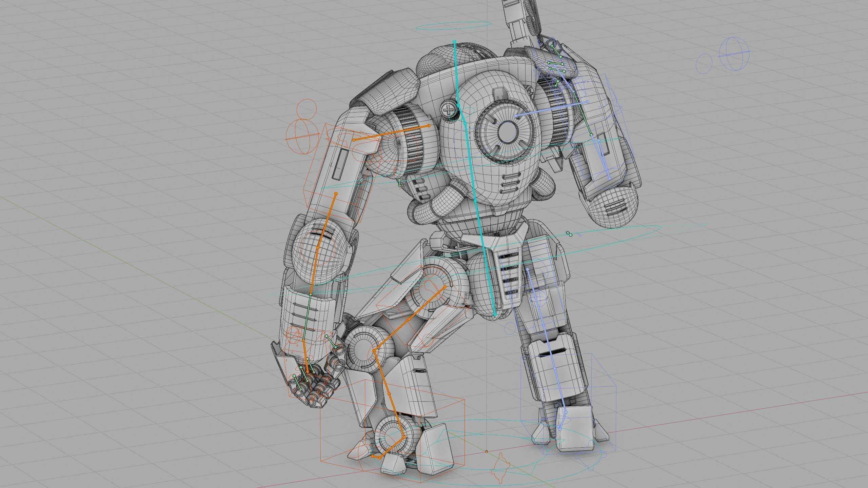Select the tiny green bone near right hip
Screen dimensions: 868x488
pyautogui.click(x=569, y=233)
